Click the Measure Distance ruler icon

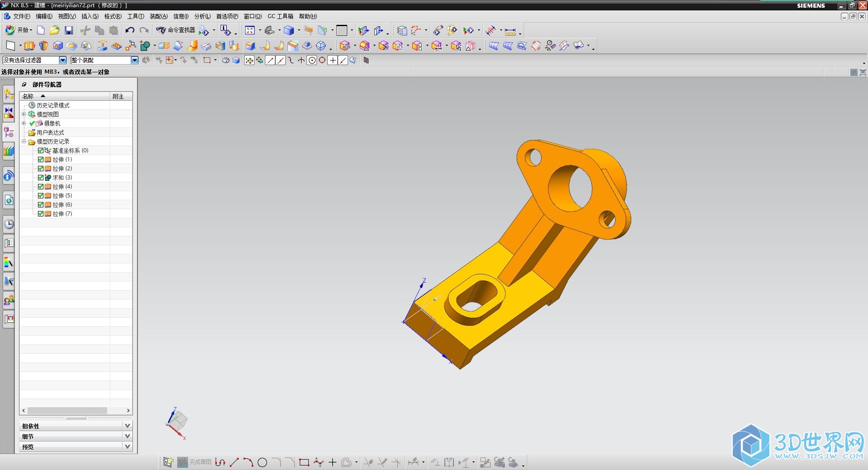tap(510, 31)
